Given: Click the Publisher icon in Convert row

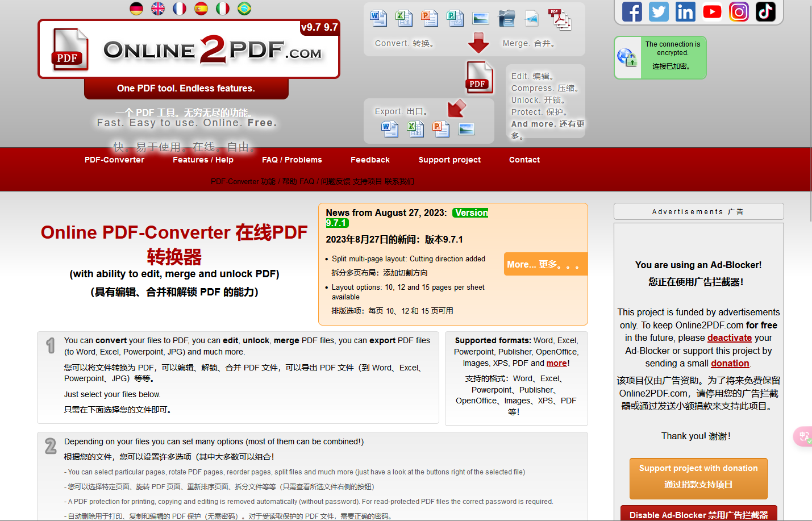Looking at the screenshot, I should [455, 18].
